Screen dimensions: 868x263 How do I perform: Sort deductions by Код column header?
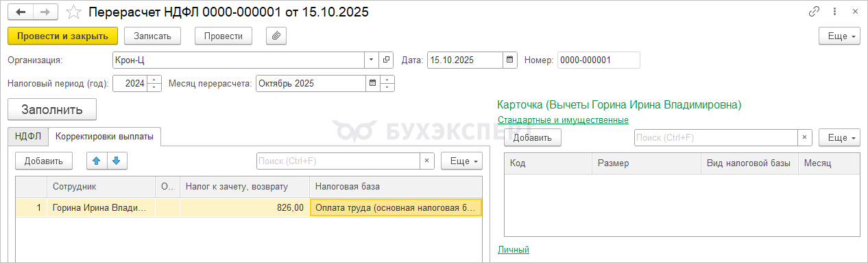548,163
